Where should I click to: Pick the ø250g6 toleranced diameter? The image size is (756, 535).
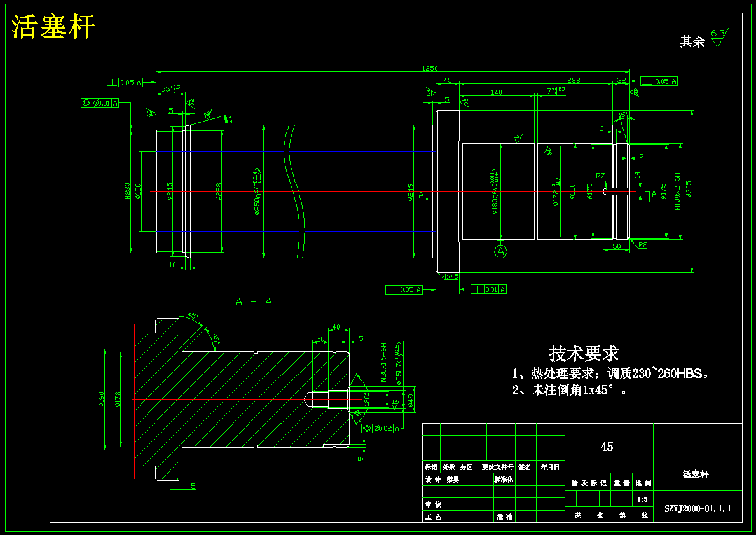[x=257, y=193]
